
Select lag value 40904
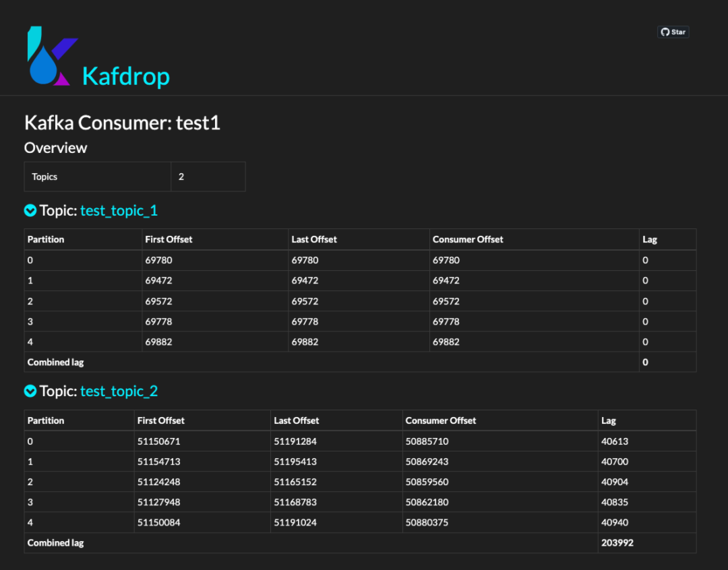click(615, 482)
